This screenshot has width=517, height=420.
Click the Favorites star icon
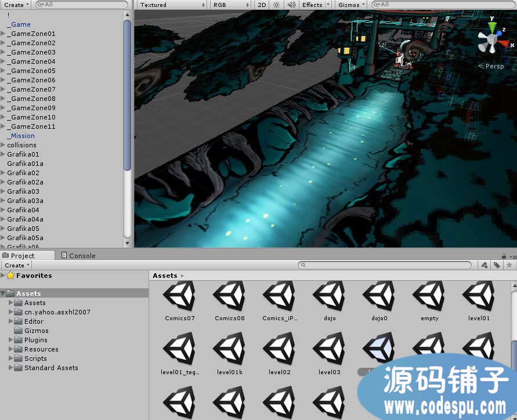10,276
